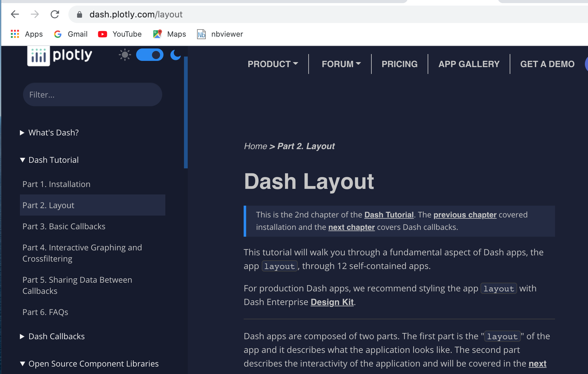Click GET A DEMO in navigation

click(547, 64)
